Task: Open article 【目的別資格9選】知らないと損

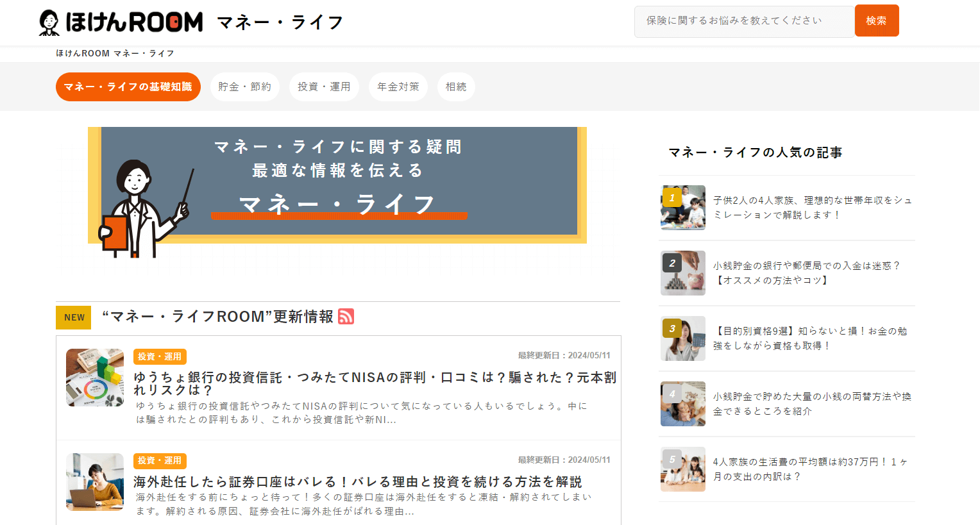Action: pyautogui.click(x=810, y=338)
